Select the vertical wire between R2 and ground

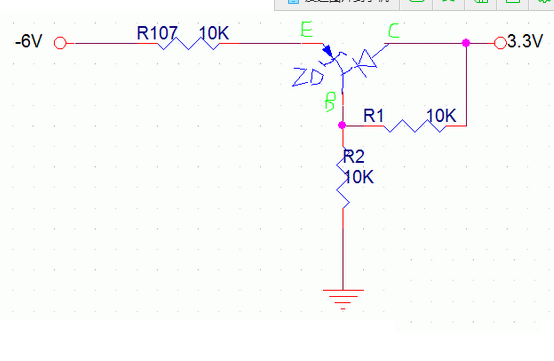click(343, 249)
